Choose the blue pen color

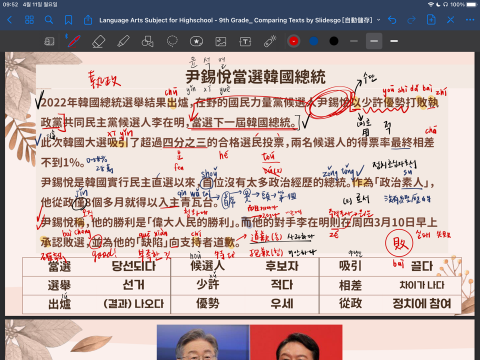[314, 41]
